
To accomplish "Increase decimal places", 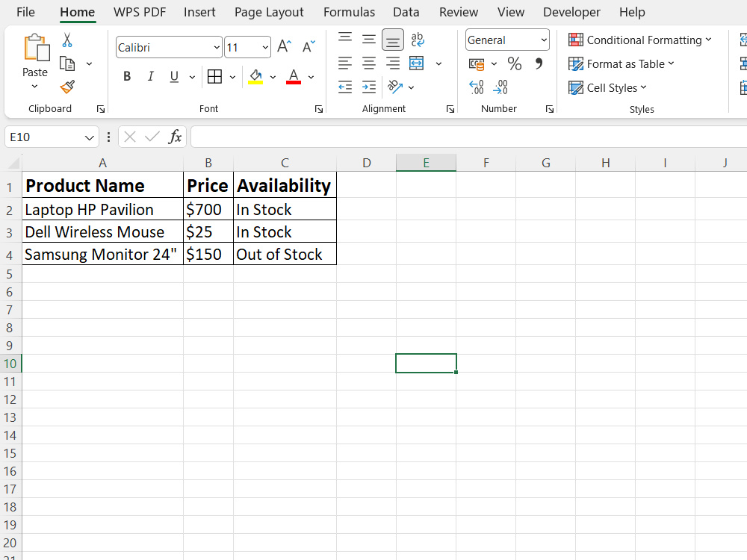I will click(477, 87).
